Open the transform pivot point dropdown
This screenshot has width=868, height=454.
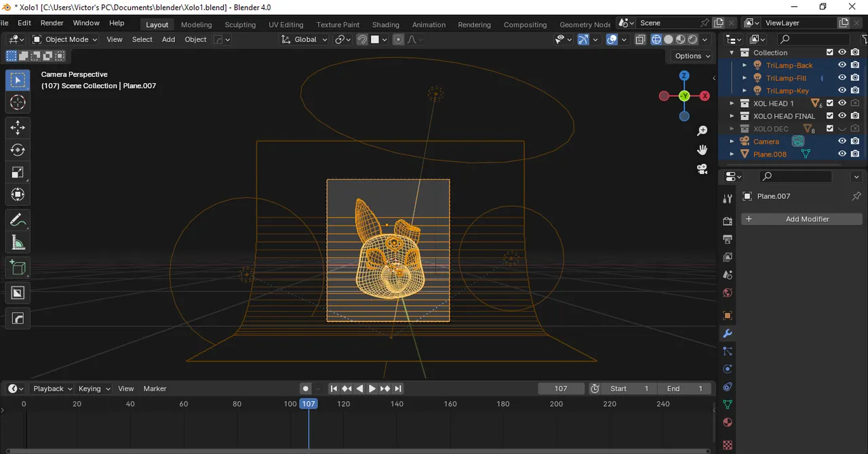pos(343,39)
